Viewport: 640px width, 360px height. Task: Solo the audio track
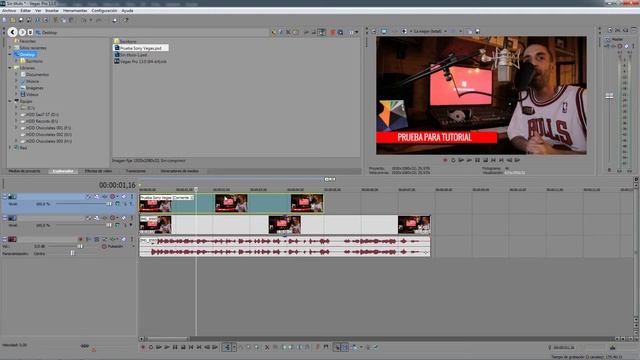pos(132,239)
